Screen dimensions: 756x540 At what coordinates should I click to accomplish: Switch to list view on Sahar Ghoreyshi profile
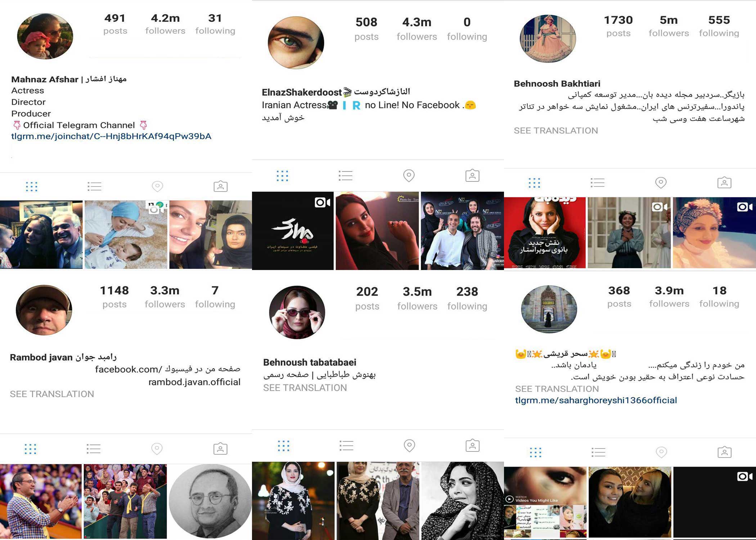(x=598, y=452)
